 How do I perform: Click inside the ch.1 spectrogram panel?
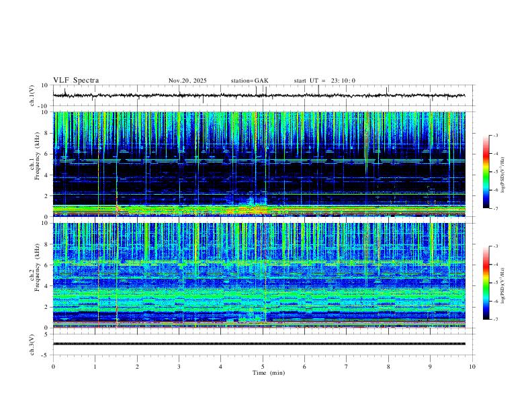[x=259, y=164]
